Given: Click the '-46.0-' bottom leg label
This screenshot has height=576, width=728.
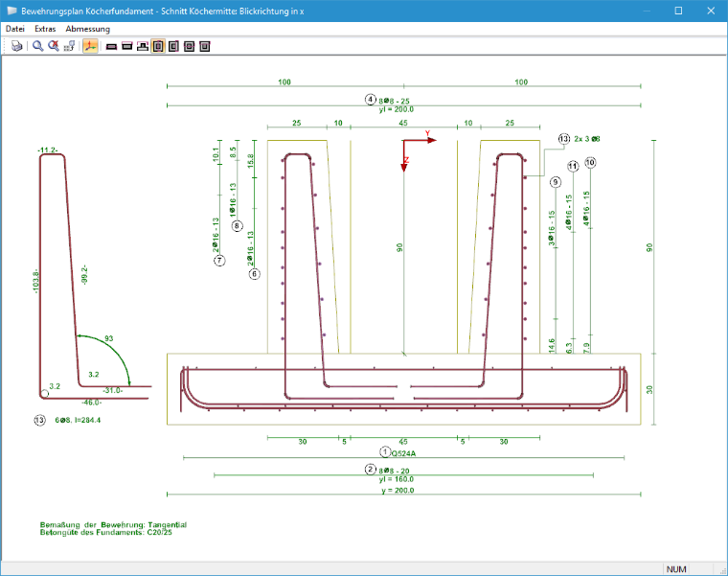Looking at the screenshot, I should click(91, 403).
